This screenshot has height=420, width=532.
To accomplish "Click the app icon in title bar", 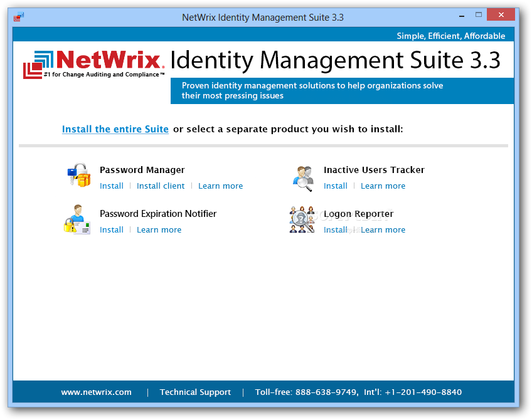I will tap(19, 16).
